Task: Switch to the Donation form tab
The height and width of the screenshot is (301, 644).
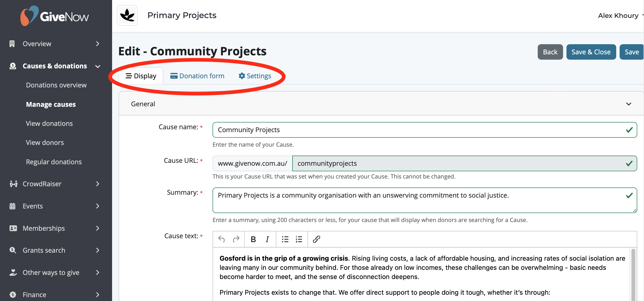Action: point(197,76)
